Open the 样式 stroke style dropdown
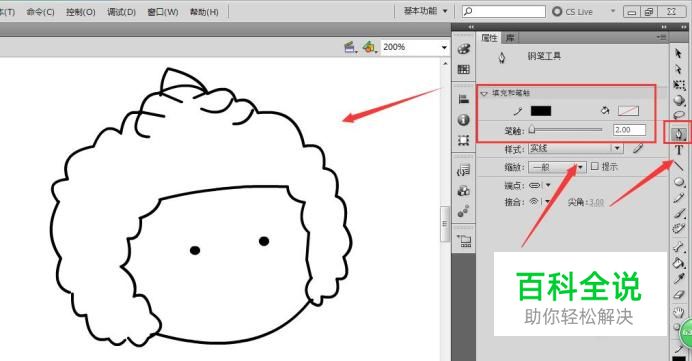This screenshot has width=692, height=361. pyautogui.click(x=617, y=148)
